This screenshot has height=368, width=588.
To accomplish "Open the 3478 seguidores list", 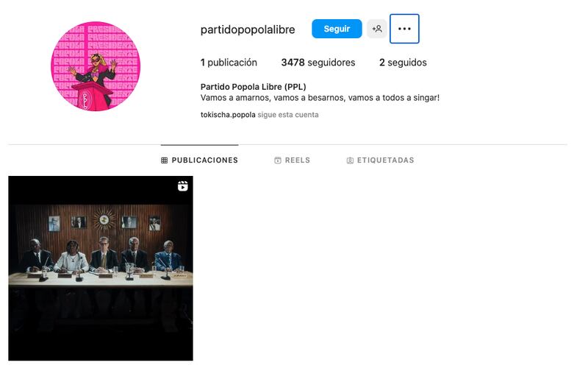I will click(x=318, y=63).
